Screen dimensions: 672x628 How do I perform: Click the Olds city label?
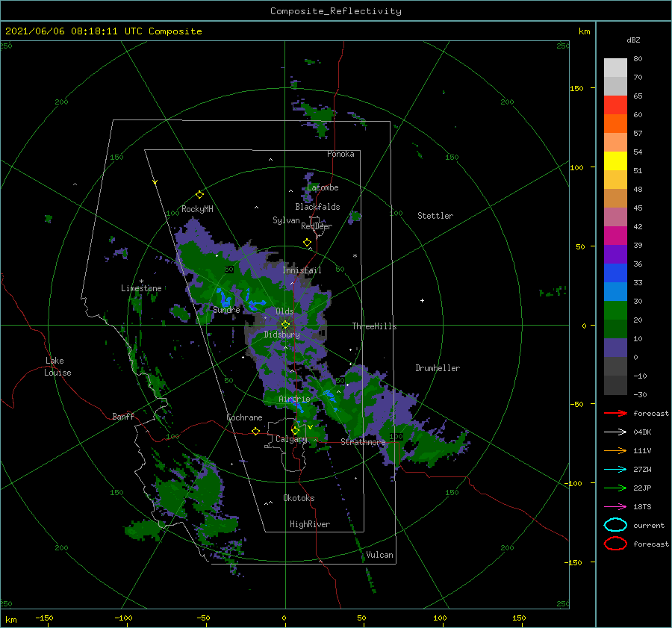pos(284,311)
